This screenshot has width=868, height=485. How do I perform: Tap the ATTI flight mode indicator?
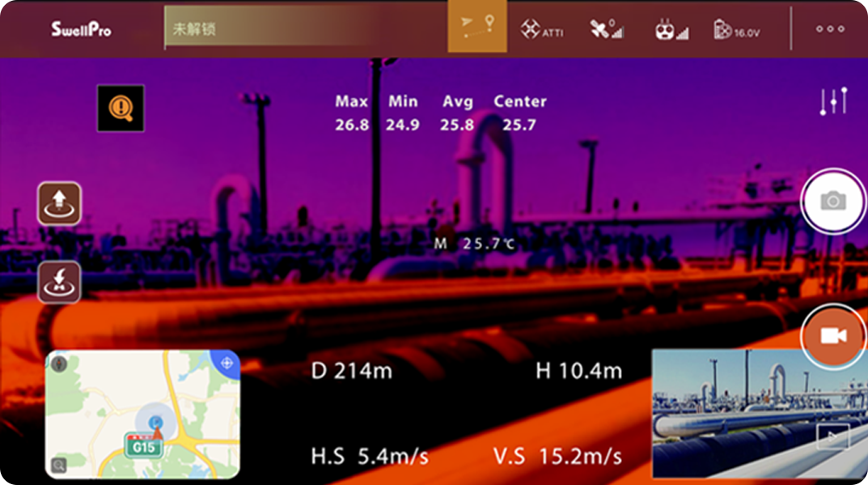[541, 30]
